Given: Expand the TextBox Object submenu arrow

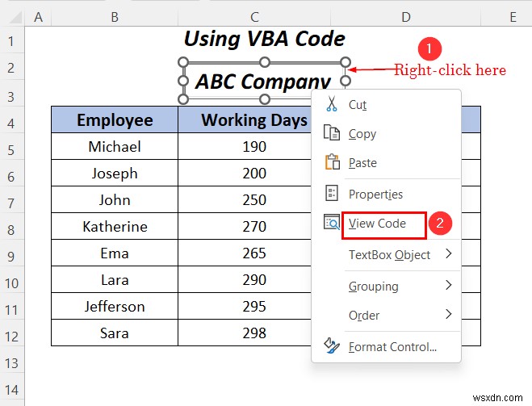Looking at the screenshot, I should [449, 253].
